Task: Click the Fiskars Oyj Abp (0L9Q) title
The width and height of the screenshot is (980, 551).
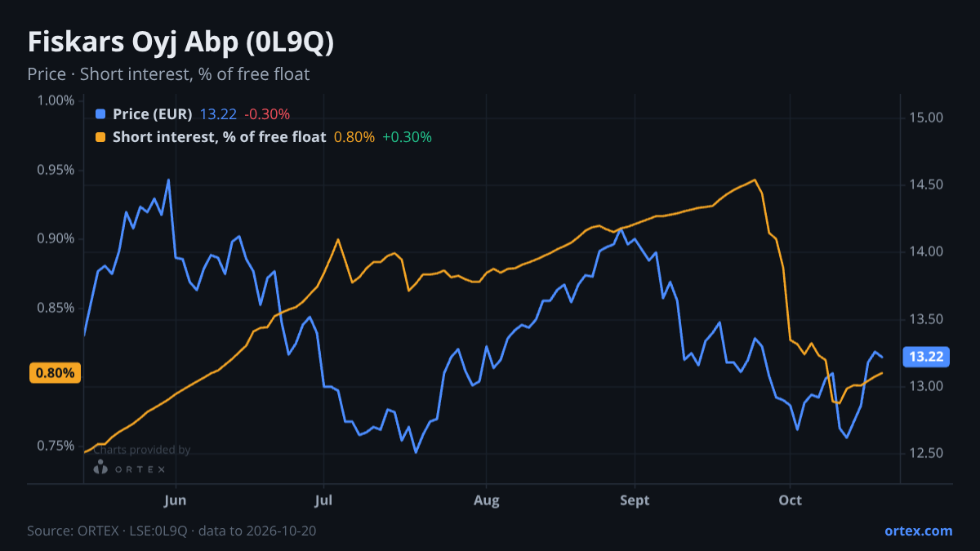Action: click(180, 42)
